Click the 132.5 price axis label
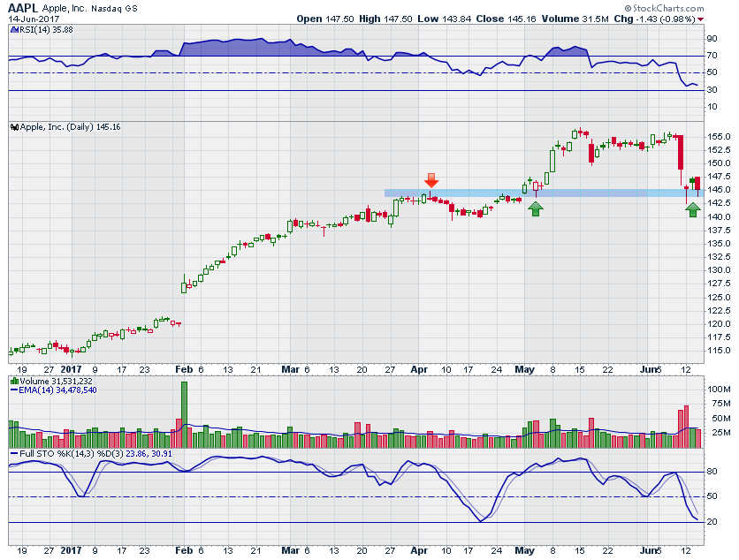This screenshot has width=739, height=560. 719,257
